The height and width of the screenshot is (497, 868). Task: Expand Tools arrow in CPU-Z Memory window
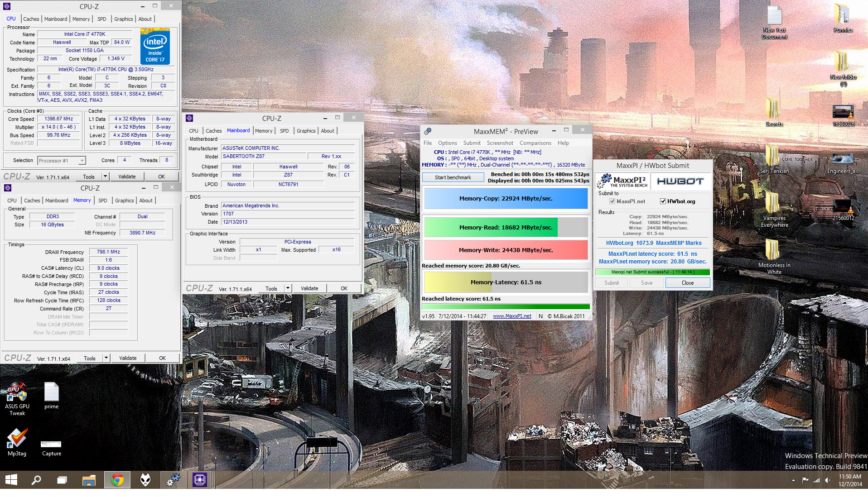point(106,358)
